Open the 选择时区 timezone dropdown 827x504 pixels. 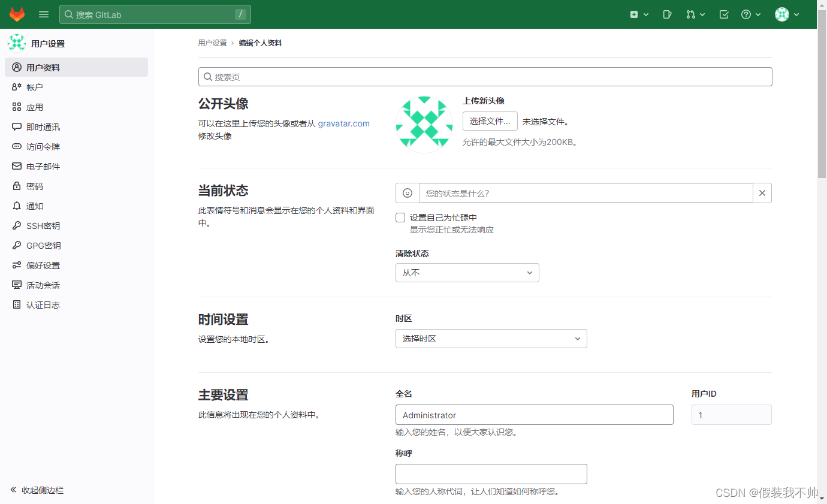click(x=491, y=339)
